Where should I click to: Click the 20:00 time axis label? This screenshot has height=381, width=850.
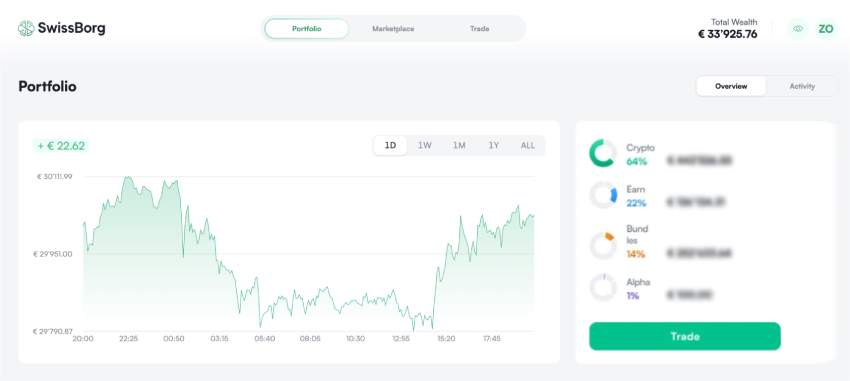point(83,339)
